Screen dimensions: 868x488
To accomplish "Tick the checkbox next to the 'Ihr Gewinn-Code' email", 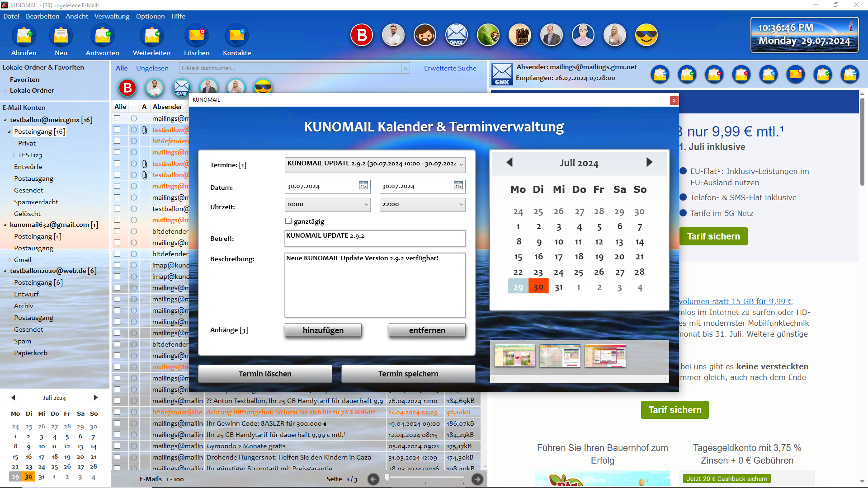I will 117,423.
